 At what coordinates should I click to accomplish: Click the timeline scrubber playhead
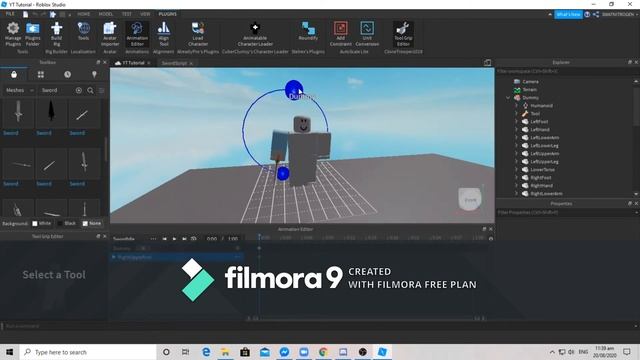[259, 237]
